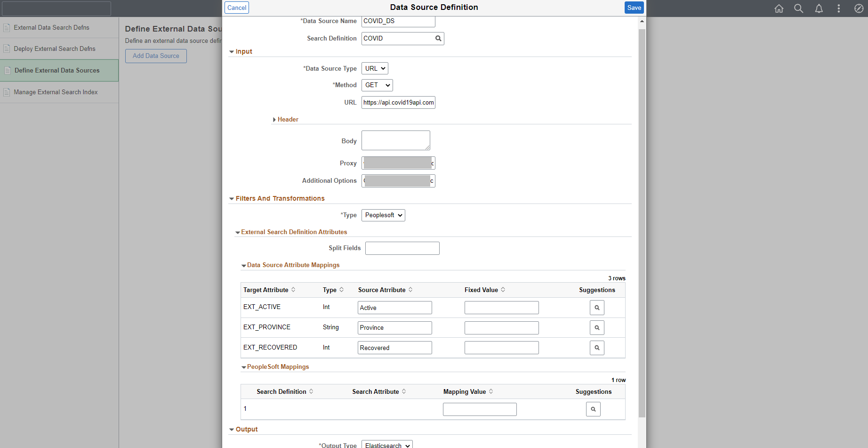Screen dimensions: 868x448
Task: Open the vertical dots actions menu
Action: [838, 8]
